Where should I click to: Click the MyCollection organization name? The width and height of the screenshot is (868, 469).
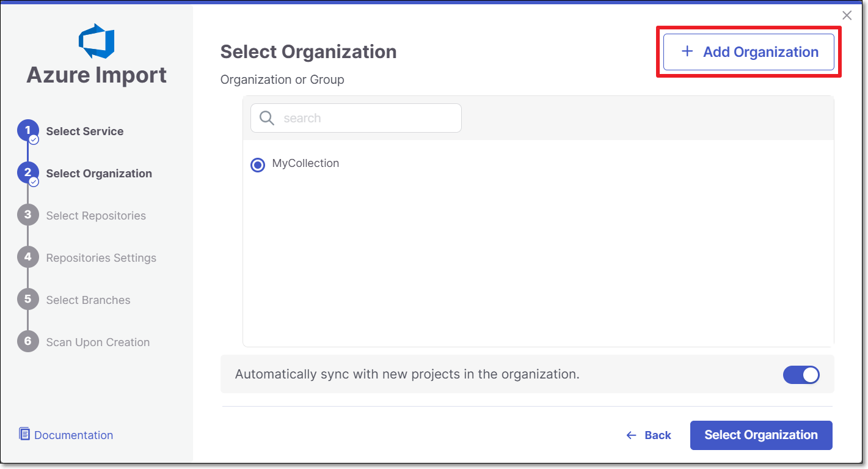pyautogui.click(x=305, y=163)
